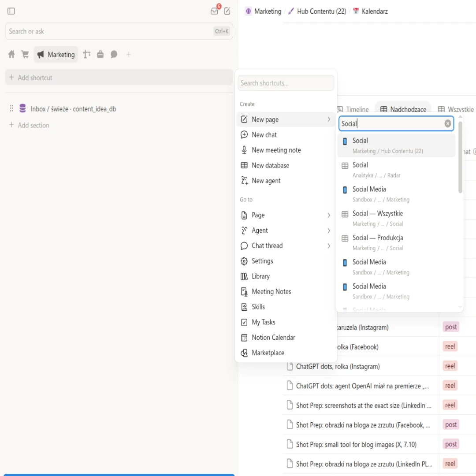476x476 pixels.
Task: Clear the Social search text
Action: click(x=447, y=123)
